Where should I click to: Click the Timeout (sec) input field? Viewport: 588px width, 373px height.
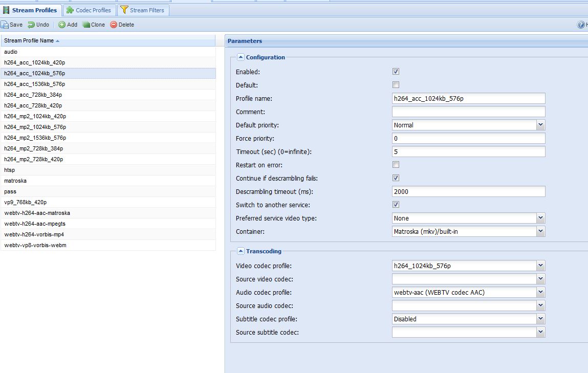click(468, 151)
